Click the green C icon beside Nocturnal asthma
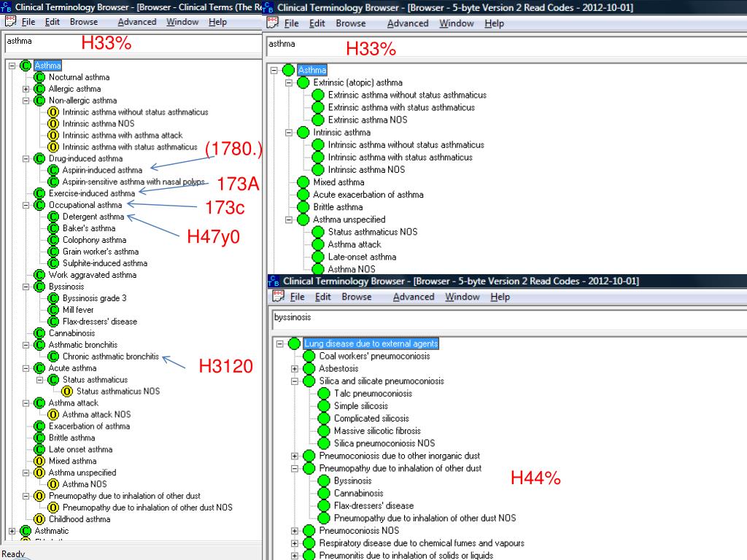Image resolution: width=747 pixels, height=560 pixels. pos(39,77)
